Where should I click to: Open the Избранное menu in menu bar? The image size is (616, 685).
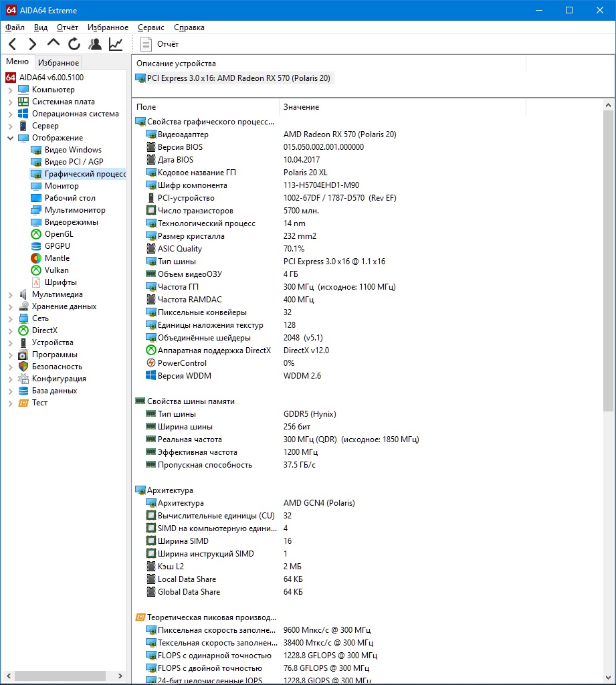tap(108, 27)
